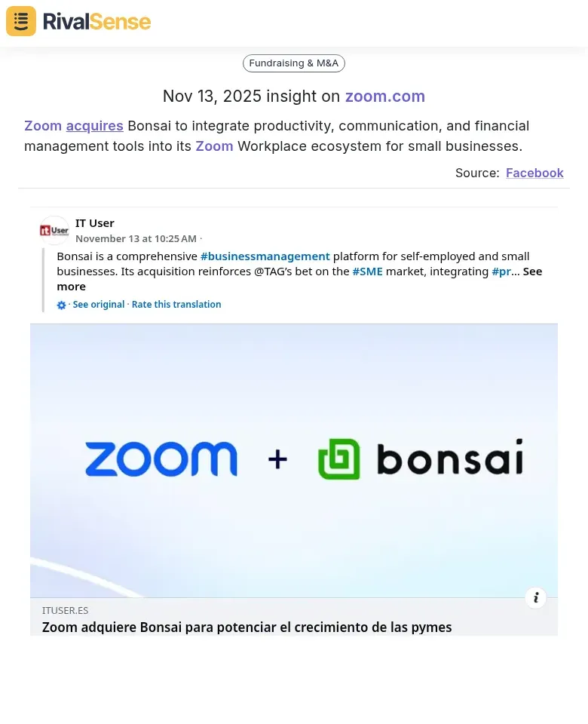Viewport: 588px width, 724px height.
Task: Click the info circle on the article image
Action: point(535,597)
